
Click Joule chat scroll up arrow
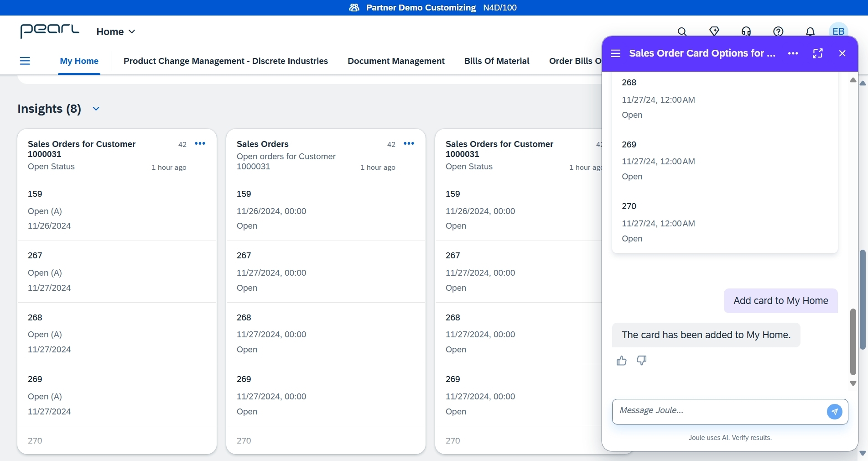(853, 80)
